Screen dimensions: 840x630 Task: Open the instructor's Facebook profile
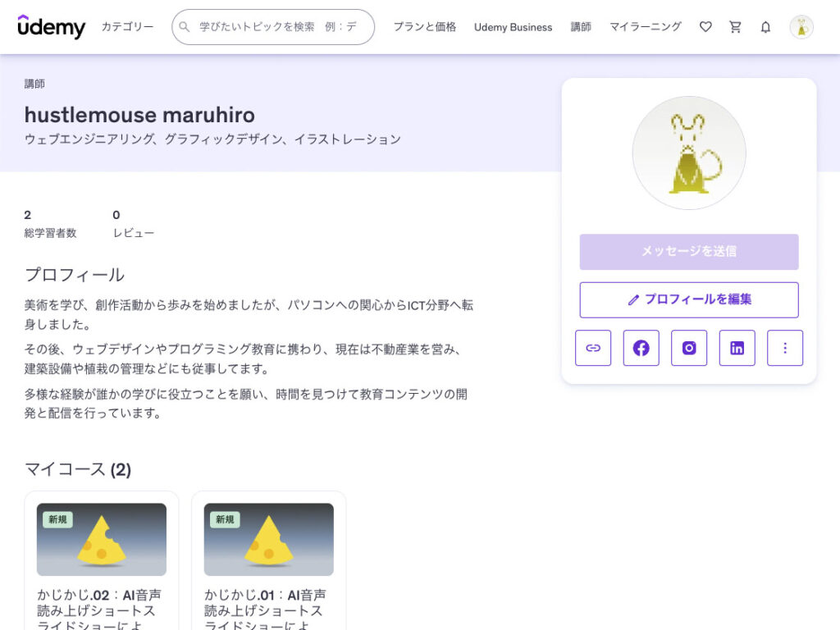pyautogui.click(x=641, y=348)
